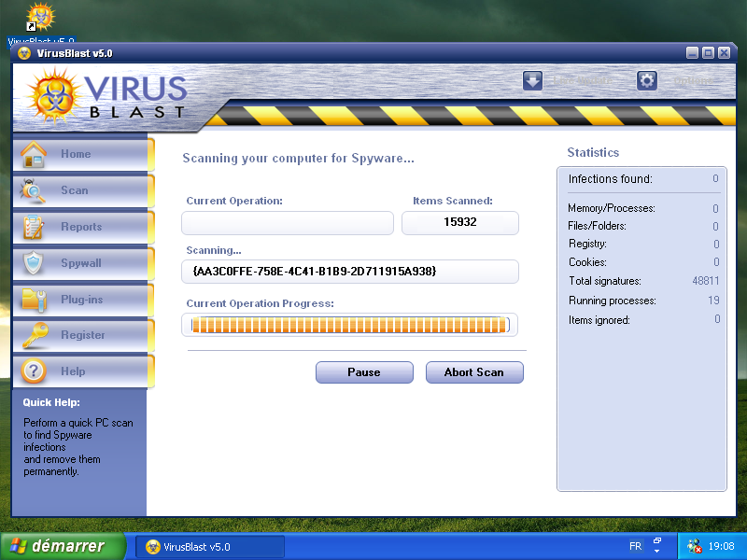
Task: Click the Messenger tray icon with red X
Action: (x=695, y=546)
